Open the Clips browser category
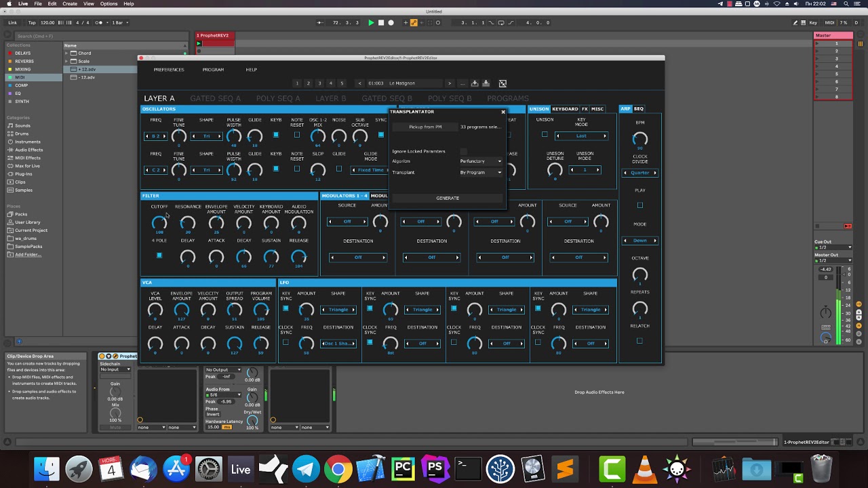This screenshot has height=488, width=868. (x=20, y=182)
